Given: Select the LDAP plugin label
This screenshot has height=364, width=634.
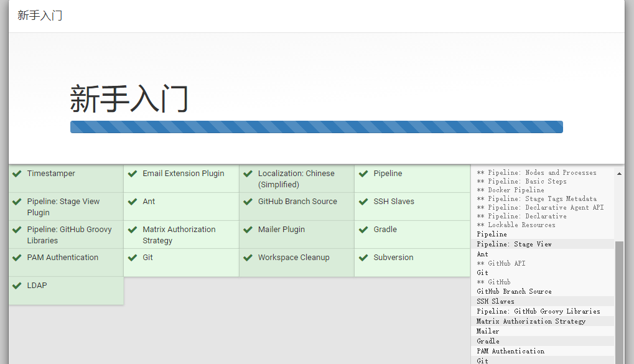Looking at the screenshot, I should (37, 285).
